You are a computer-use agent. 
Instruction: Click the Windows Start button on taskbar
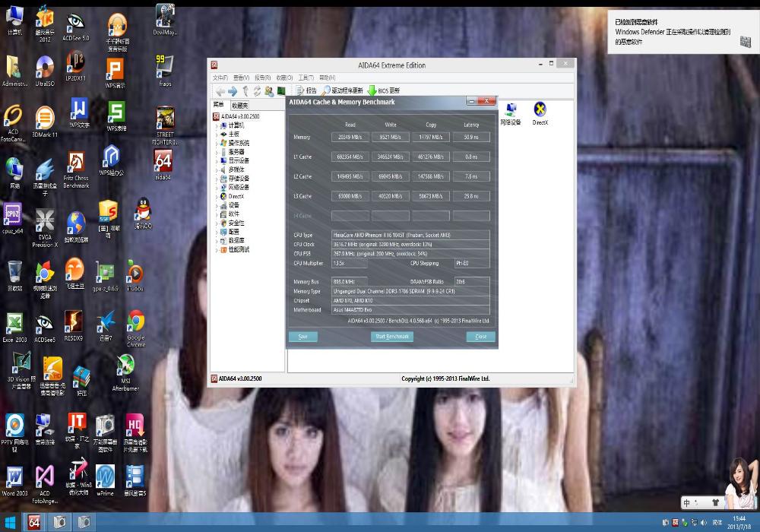[10, 522]
